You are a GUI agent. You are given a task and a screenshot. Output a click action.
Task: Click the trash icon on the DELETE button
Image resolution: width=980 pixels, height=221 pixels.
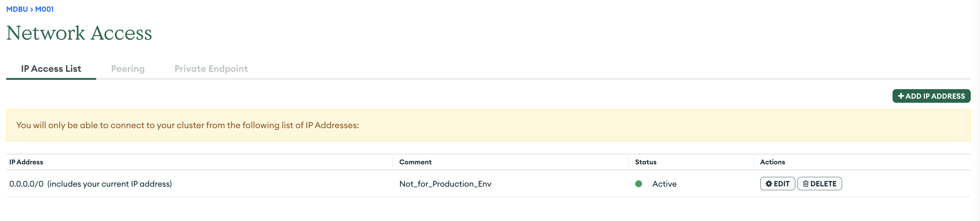(805, 184)
